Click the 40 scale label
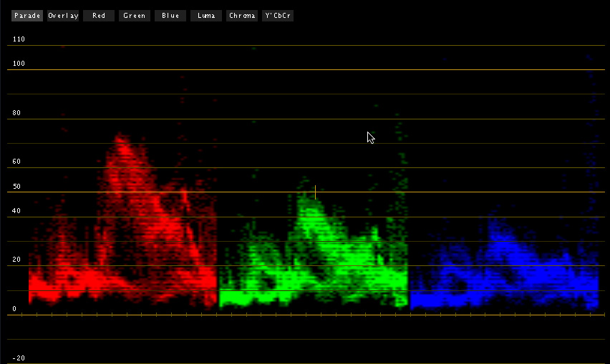The height and width of the screenshot is (364, 610). pos(16,210)
